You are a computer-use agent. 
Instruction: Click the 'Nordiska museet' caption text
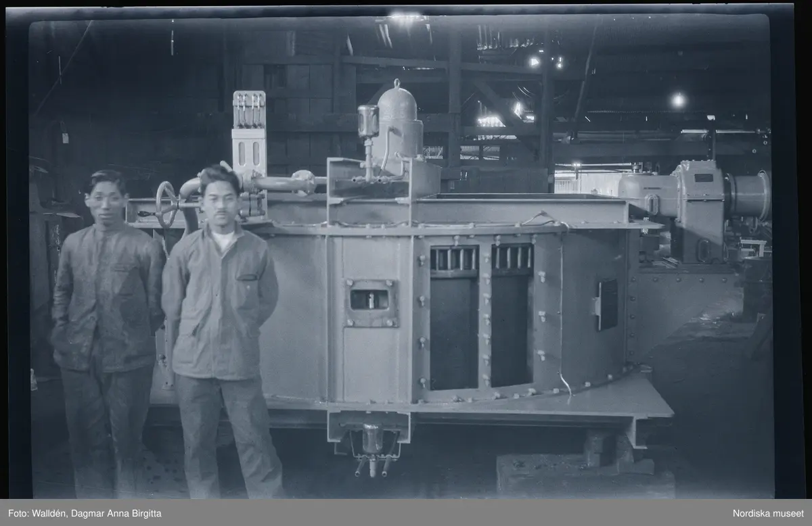(x=768, y=513)
